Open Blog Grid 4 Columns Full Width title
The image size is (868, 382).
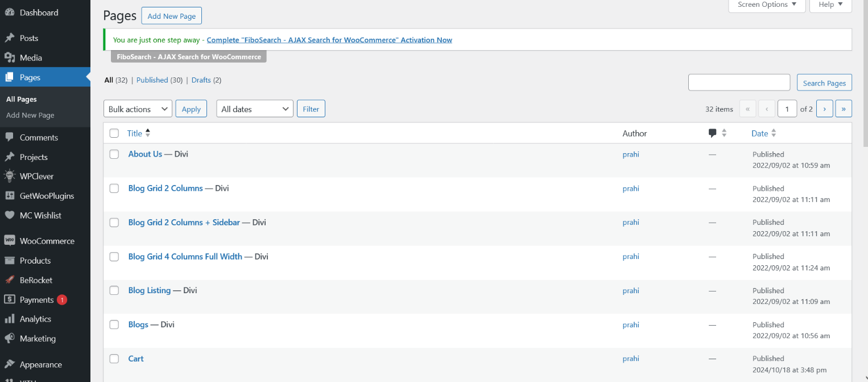tap(185, 257)
